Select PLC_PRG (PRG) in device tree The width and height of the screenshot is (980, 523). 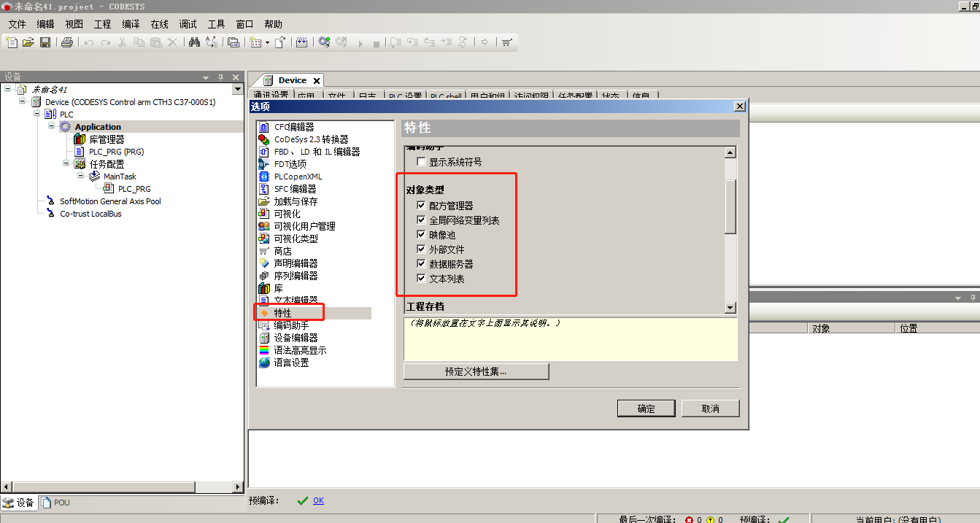point(116,152)
